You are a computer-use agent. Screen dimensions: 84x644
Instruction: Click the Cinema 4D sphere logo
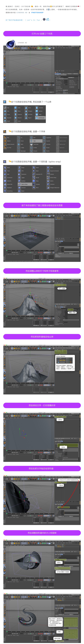pyautogui.click(x=11, y=44)
